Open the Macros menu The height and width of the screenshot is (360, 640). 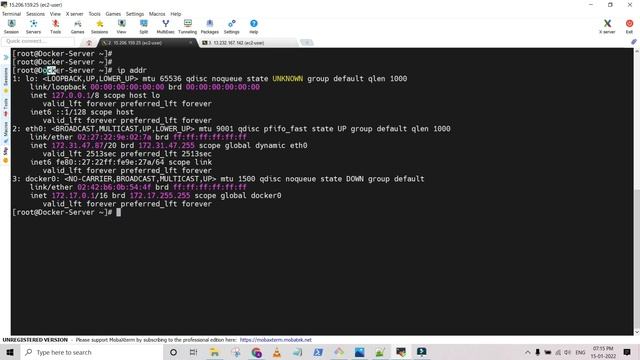[157, 14]
